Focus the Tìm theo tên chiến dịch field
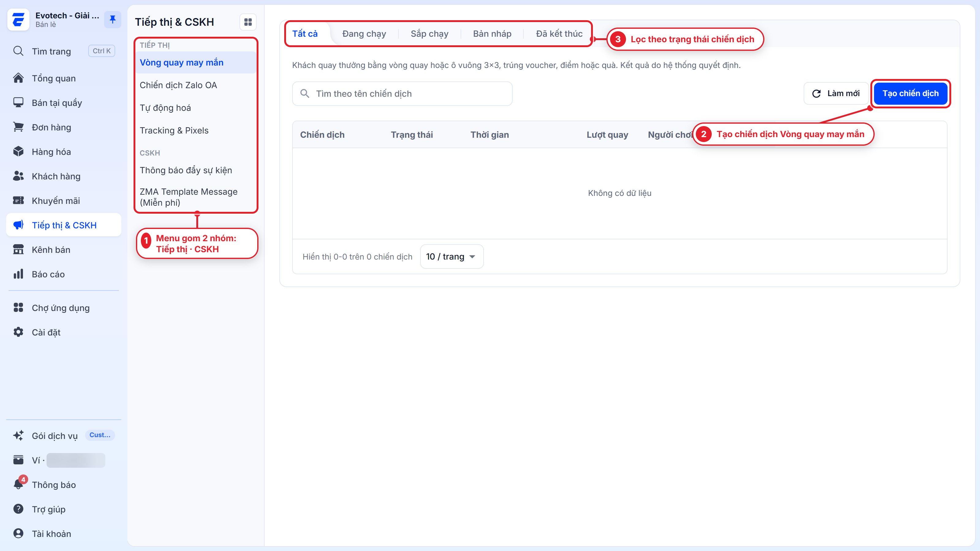 402,94
